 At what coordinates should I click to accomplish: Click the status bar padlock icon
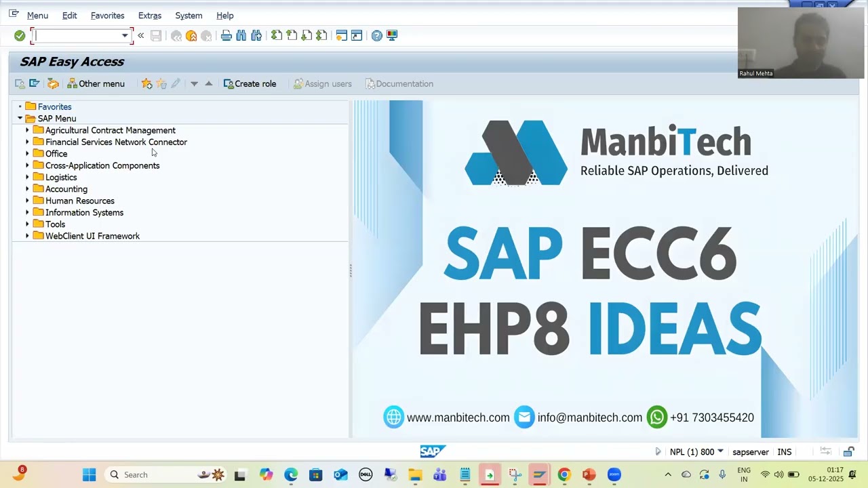(849, 452)
